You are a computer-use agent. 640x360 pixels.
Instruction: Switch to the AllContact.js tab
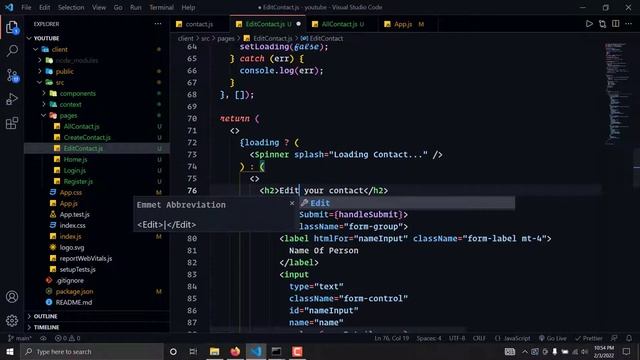343,24
